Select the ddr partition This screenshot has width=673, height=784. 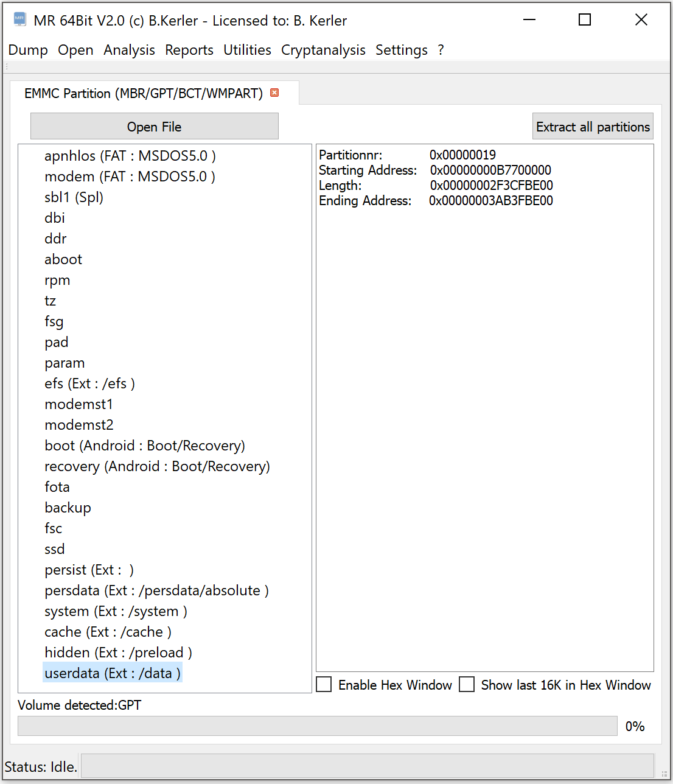[x=55, y=239]
